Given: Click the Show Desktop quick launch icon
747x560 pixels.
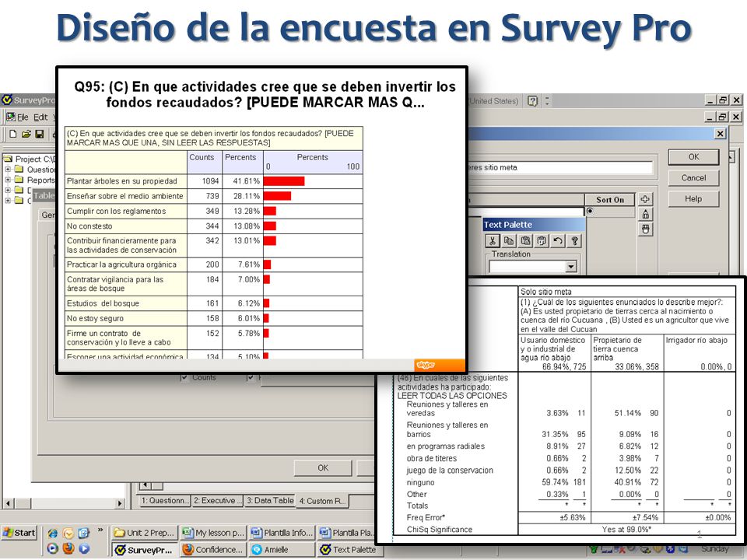Looking at the screenshot, I should [x=84, y=533].
